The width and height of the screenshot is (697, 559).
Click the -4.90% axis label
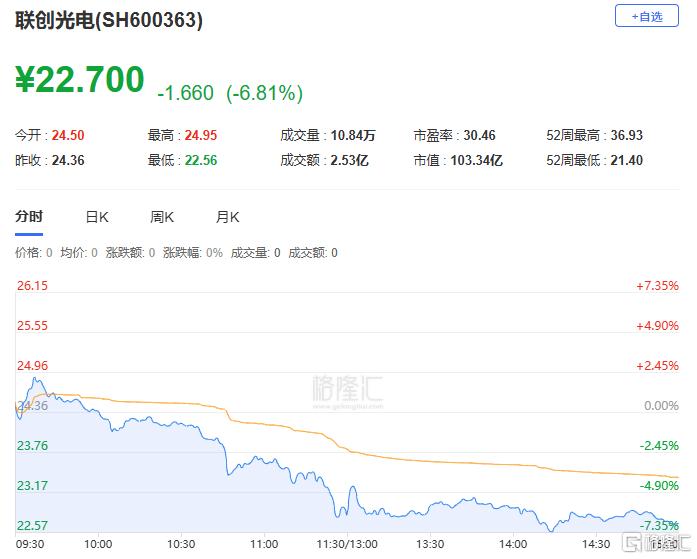[x=659, y=485]
